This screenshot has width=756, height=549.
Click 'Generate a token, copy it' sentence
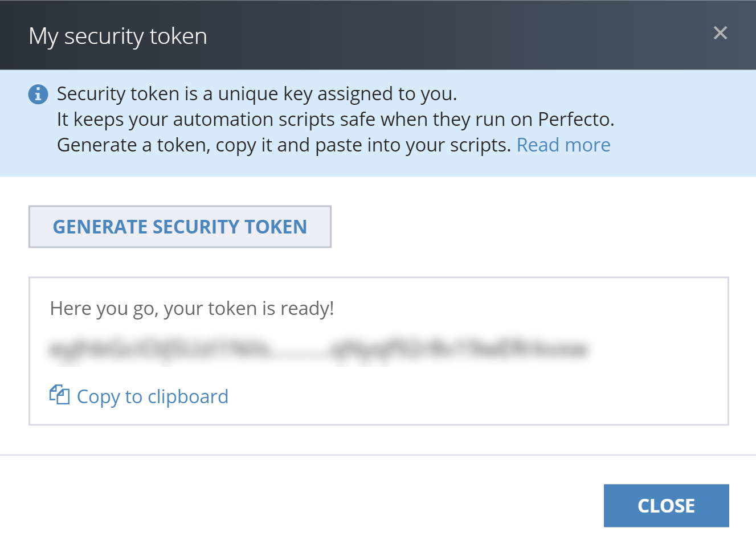click(283, 145)
